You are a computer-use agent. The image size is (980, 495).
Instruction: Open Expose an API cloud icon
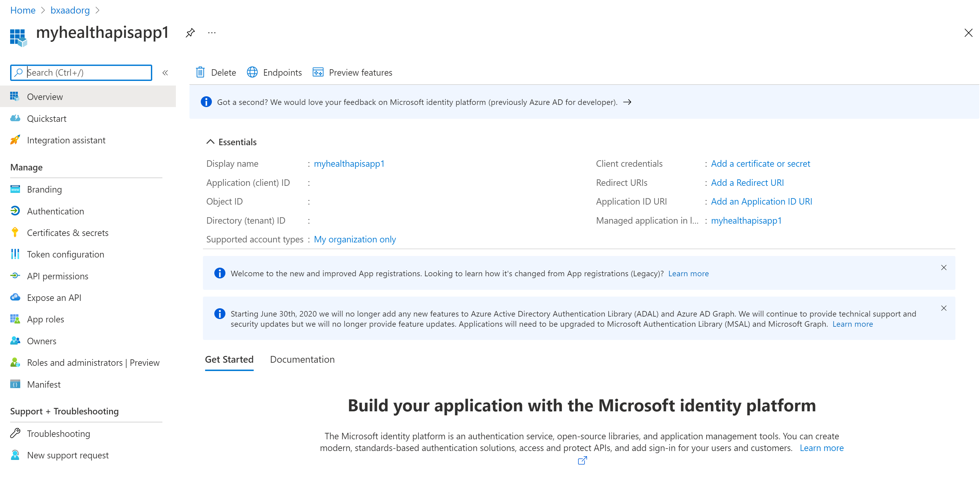(15, 297)
